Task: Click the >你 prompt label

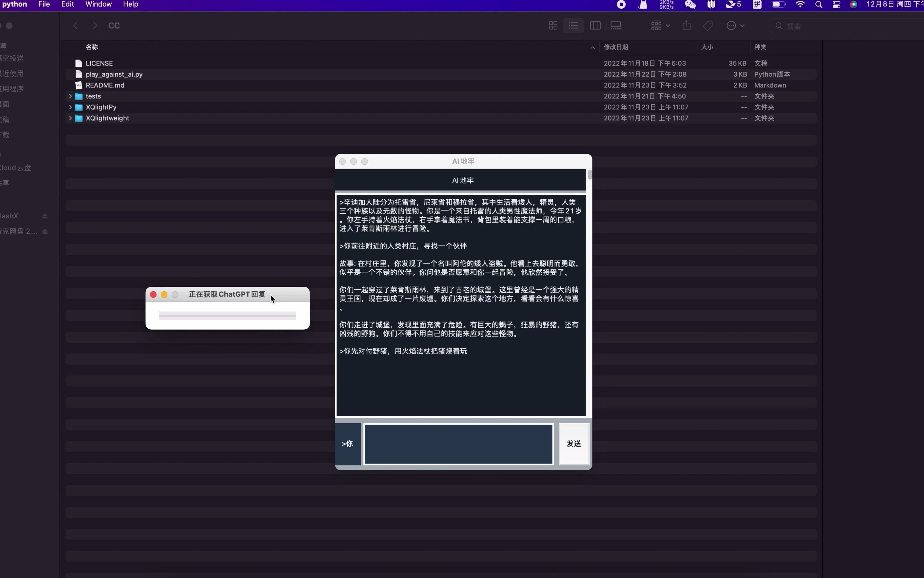Action: point(347,444)
